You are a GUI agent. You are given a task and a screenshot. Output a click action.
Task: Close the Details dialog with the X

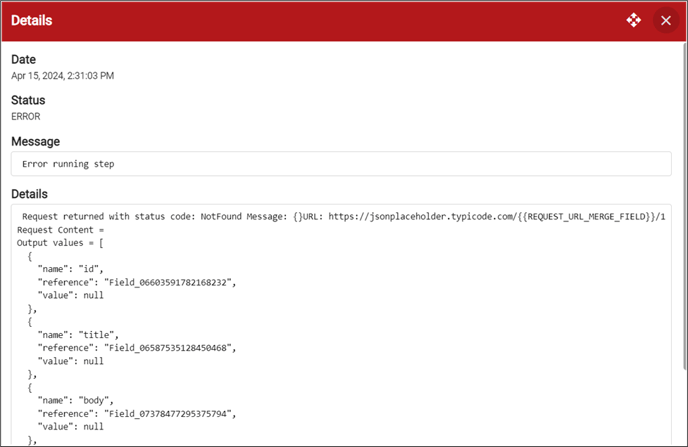coord(666,21)
